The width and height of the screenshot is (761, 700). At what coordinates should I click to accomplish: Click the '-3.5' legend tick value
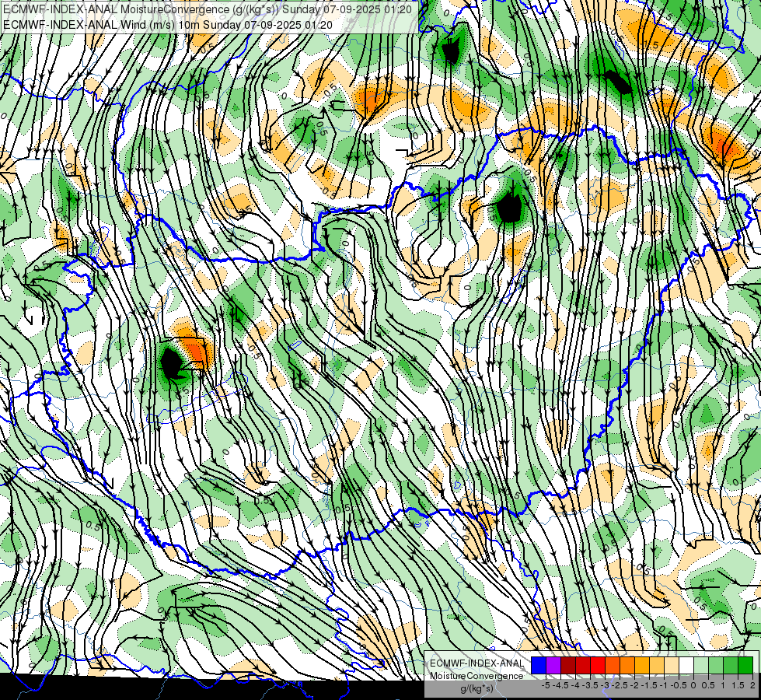pyautogui.click(x=591, y=685)
